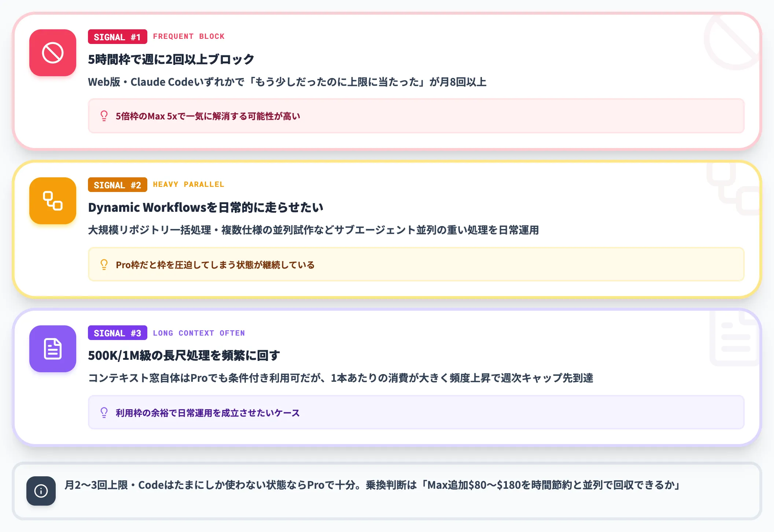Click tip 利用枠の余裕で日常運用を成立させたいケース
Screen dimensions: 774x532
[x=416, y=413]
